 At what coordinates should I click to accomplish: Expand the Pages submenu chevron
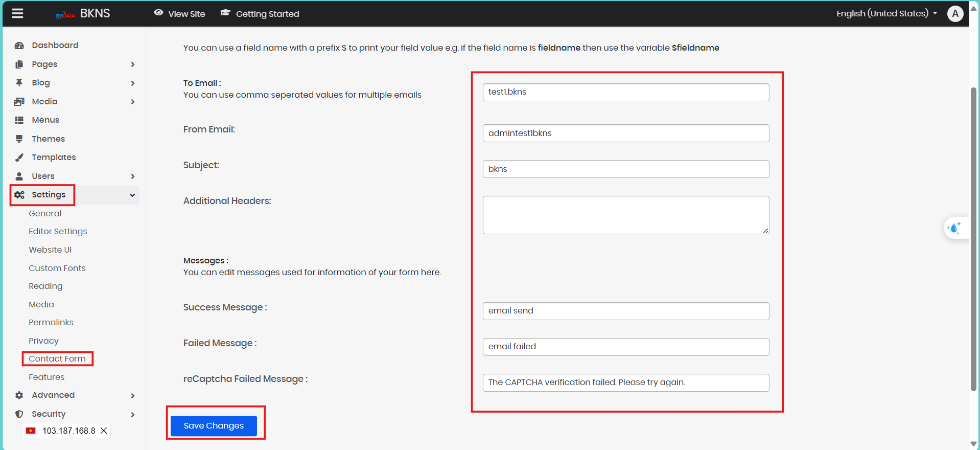pos(133,64)
